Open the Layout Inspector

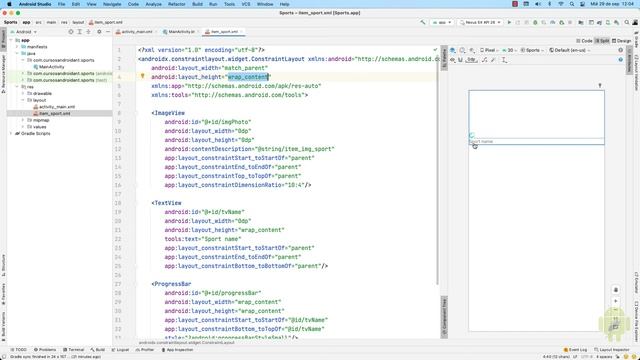click(x=611, y=350)
